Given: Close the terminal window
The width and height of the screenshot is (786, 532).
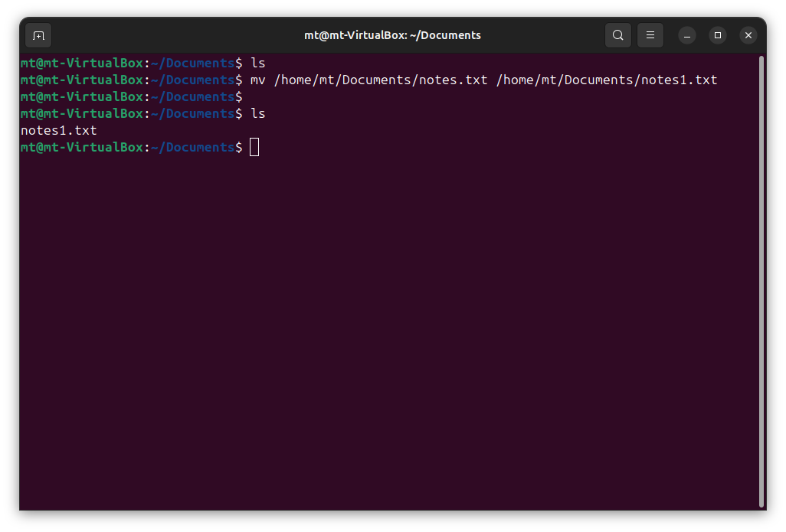Looking at the screenshot, I should coord(748,35).
